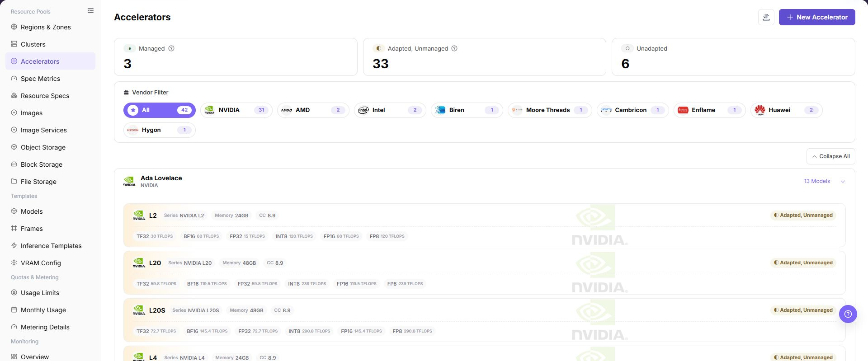Click L20 Memory 48GB tag
The width and height of the screenshot is (868, 361).
[239, 263]
